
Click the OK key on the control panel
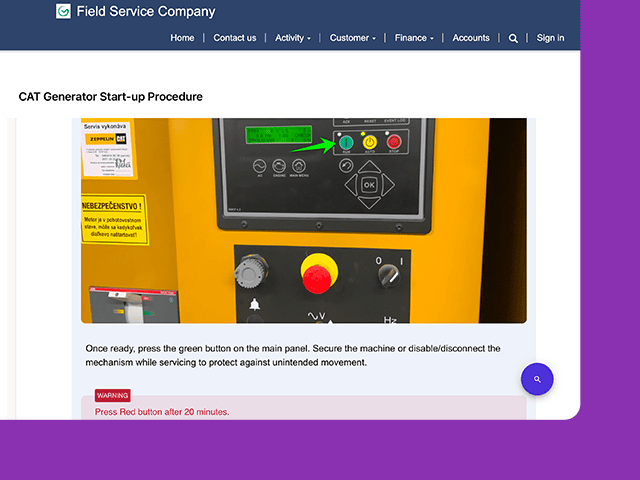pyautogui.click(x=369, y=185)
